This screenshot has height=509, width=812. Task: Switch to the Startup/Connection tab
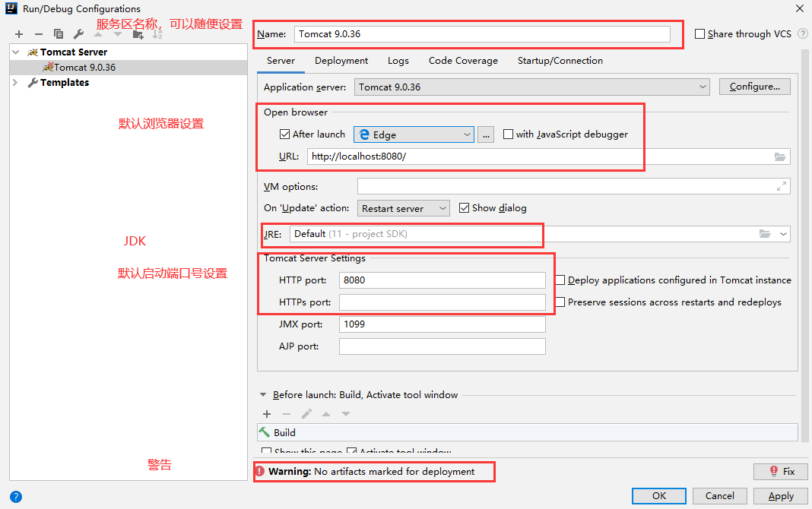[560, 61]
